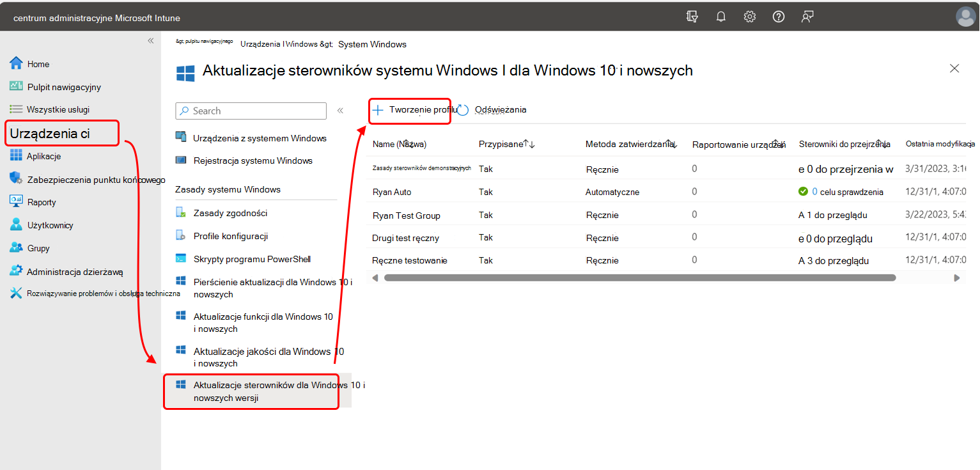Close the driver updates blade
The image size is (980, 470).
pos(954,68)
